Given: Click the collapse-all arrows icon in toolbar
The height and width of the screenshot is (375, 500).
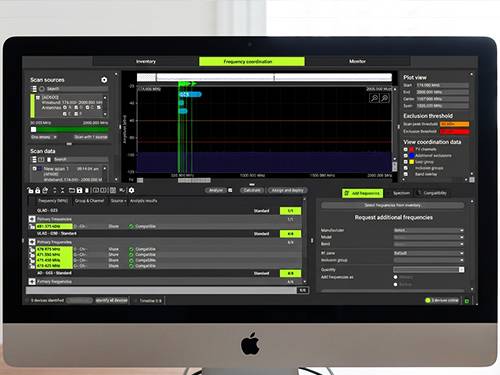Looking at the screenshot, I should tap(62, 190).
